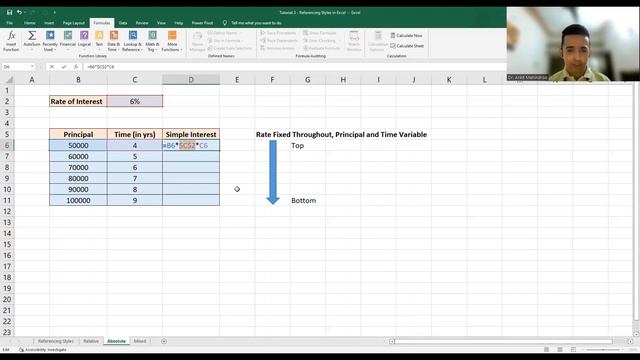Click Remove Arrows
Image resolution: width=640 pixels, height=360 pixels.
(x=277, y=48)
